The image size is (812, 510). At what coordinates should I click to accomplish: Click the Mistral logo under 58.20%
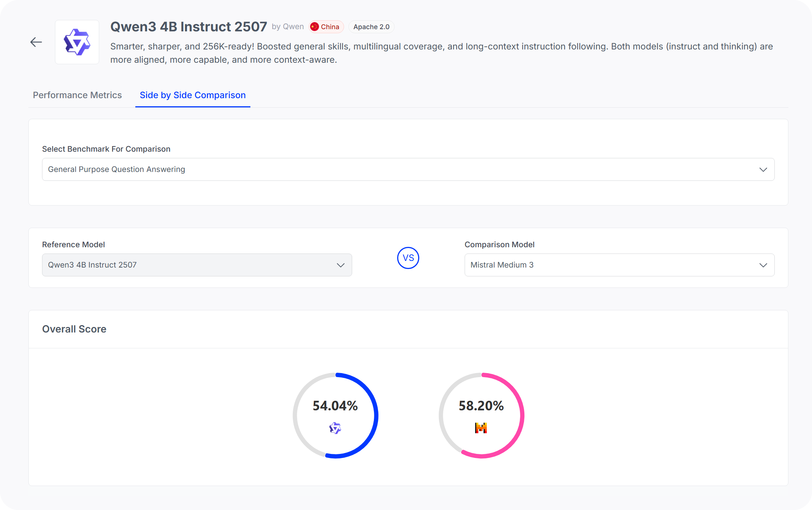pyautogui.click(x=481, y=428)
